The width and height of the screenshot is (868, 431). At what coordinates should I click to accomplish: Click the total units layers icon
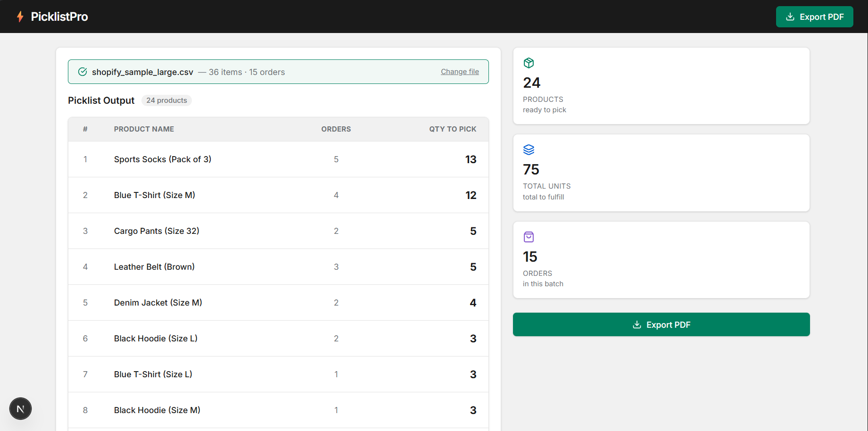529,149
